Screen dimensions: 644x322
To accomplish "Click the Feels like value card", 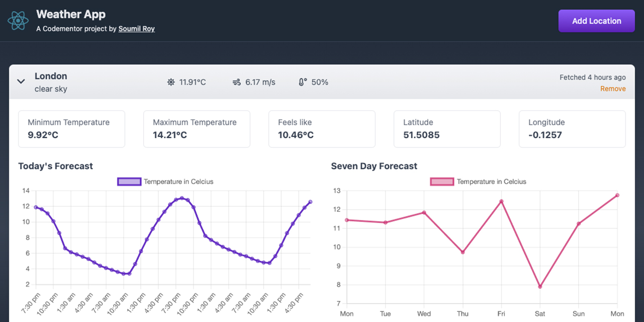I will [322, 129].
